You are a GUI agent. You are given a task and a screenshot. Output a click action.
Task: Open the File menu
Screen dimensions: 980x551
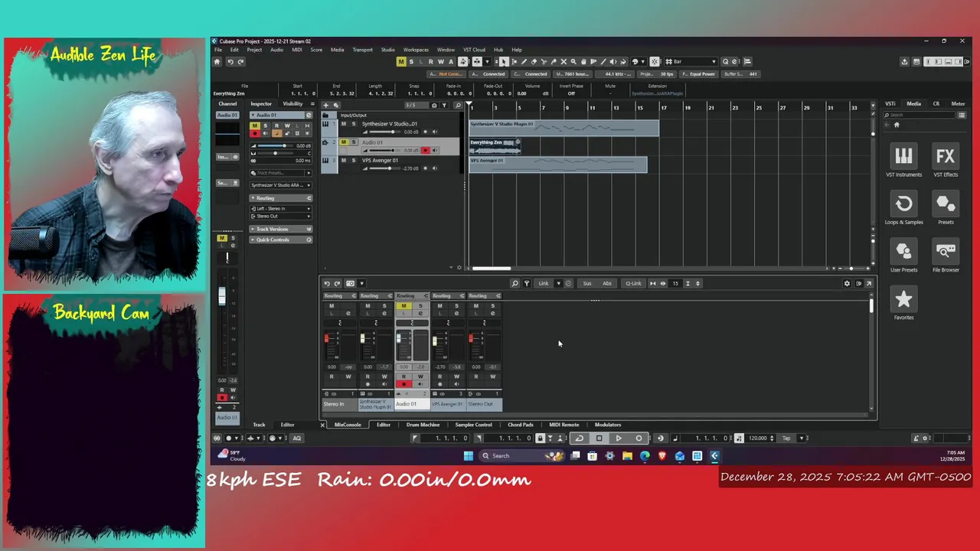click(218, 50)
